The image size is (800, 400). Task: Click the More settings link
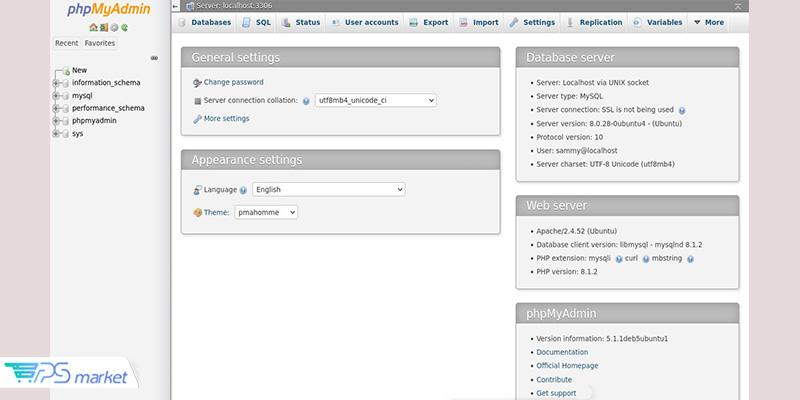[x=227, y=118]
